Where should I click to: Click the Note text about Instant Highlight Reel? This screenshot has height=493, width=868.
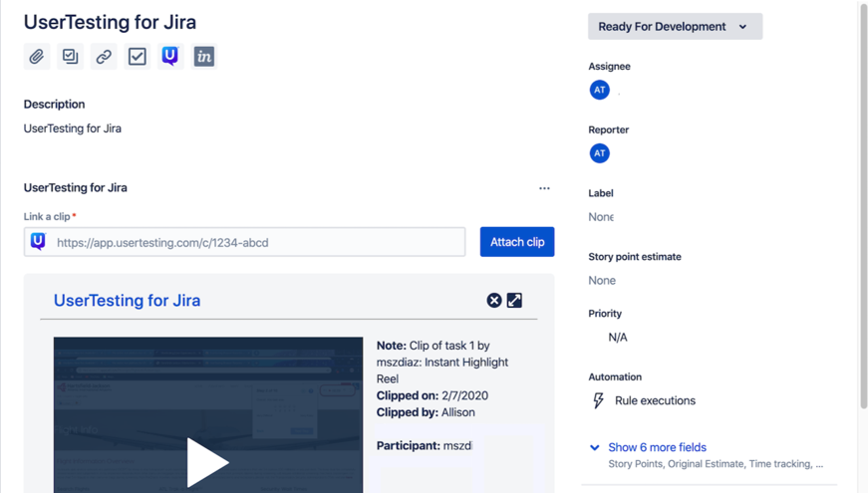point(442,362)
